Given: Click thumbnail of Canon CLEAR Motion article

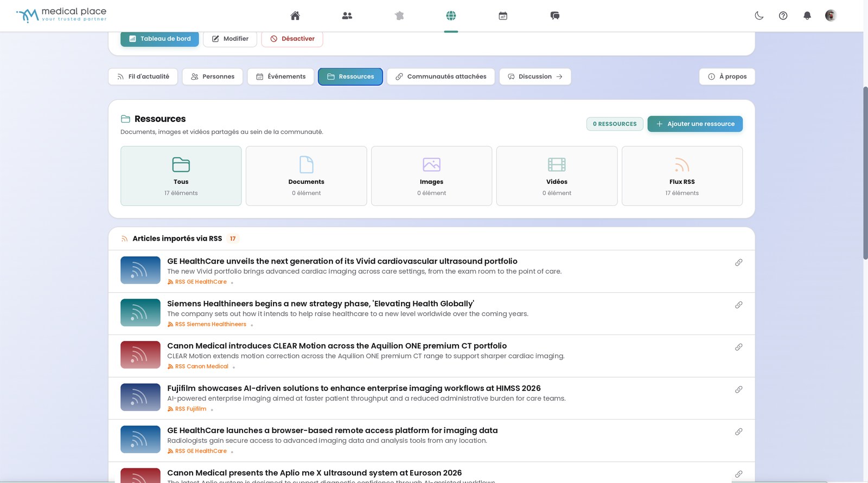Looking at the screenshot, I should (x=141, y=355).
